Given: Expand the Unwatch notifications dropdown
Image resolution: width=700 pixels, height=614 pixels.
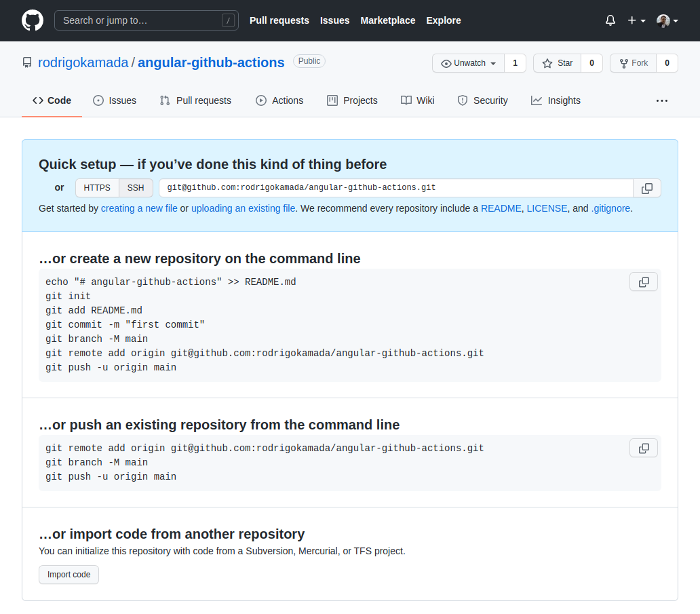Looking at the screenshot, I should pyautogui.click(x=469, y=63).
